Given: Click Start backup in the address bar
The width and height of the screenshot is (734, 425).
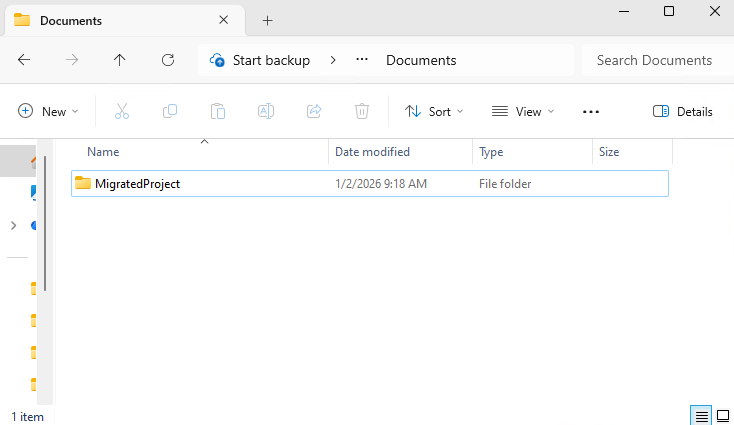Looking at the screenshot, I should (261, 60).
